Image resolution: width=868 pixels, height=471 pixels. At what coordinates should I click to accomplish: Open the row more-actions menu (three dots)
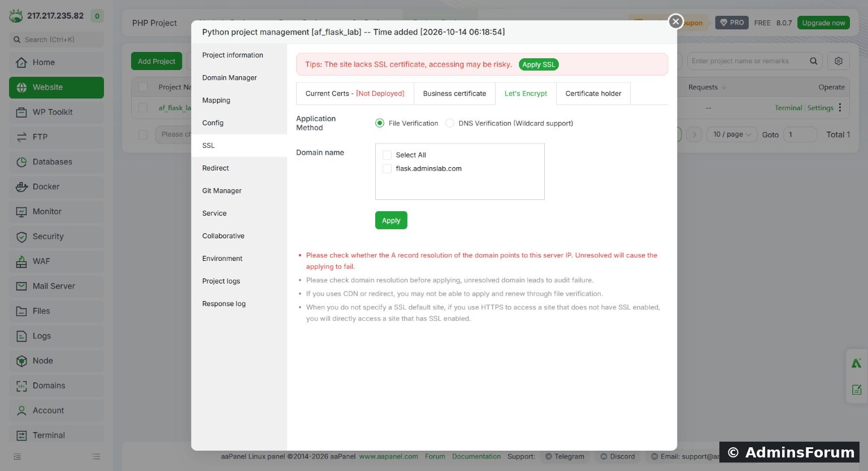tap(840, 107)
